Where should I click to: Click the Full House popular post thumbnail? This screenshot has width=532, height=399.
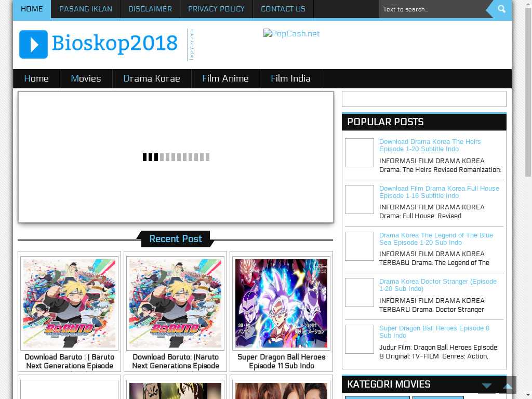click(x=360, y=199)
